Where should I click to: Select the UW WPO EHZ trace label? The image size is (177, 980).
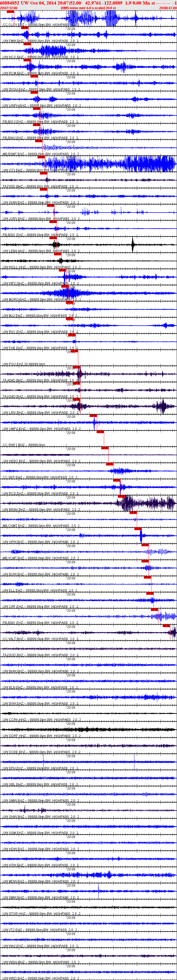[41, 283]
